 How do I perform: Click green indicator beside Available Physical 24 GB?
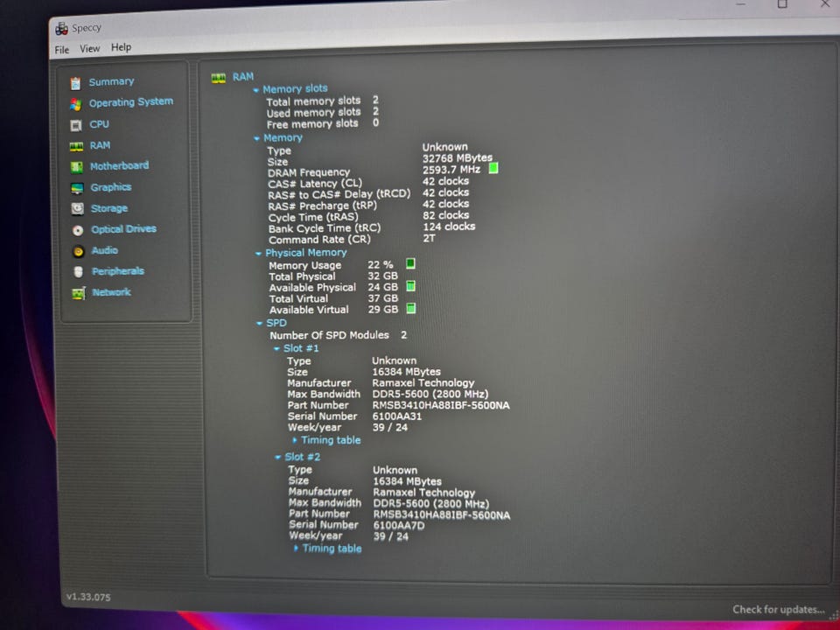tap(411, 286)
